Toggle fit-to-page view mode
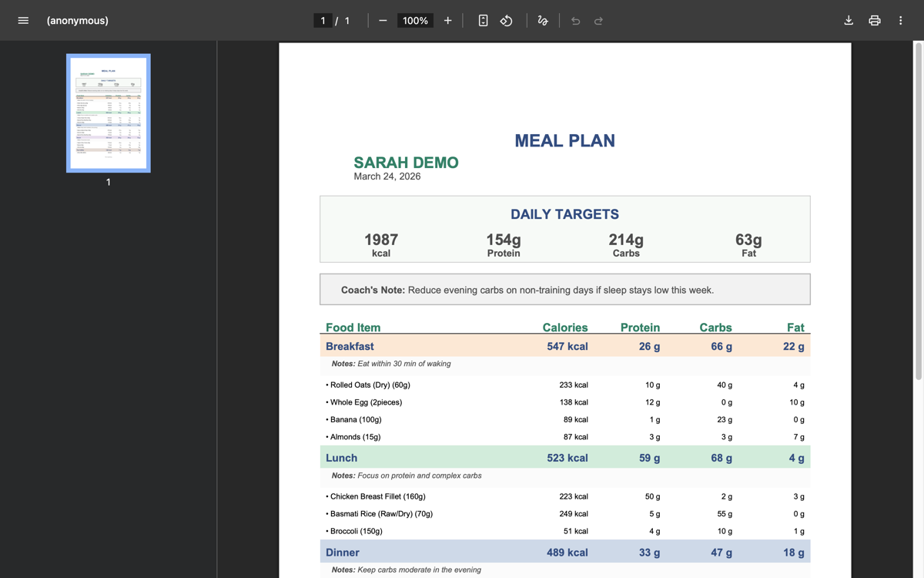 (483, 20)
